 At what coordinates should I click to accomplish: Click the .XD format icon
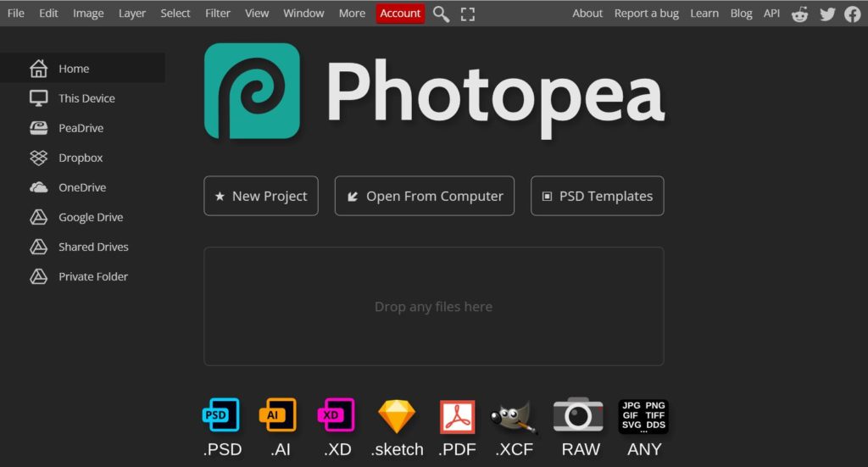click(336, 415)
